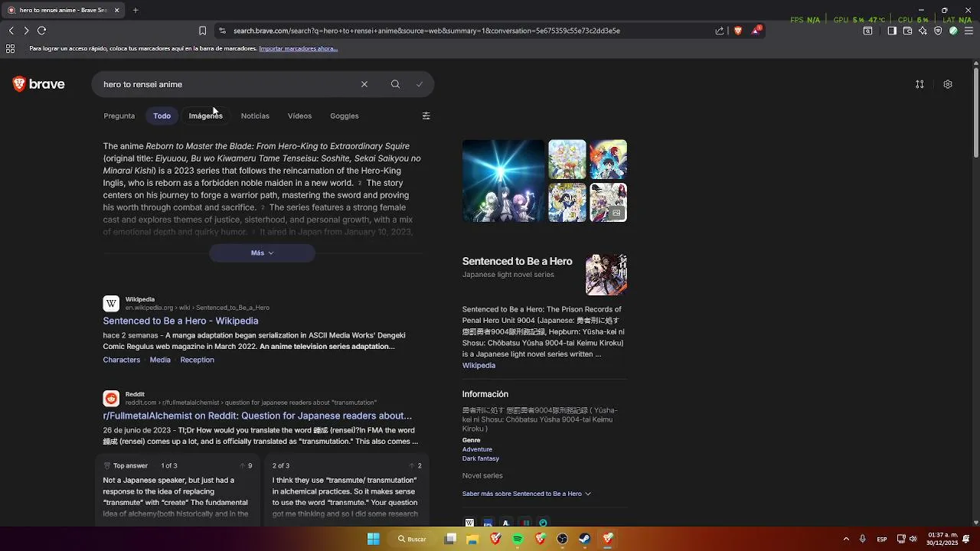Close the 'hero to rensei anime' tab
Image resolution: width=980 pixels, height=551 pixels.
click(x=117, y=10)
